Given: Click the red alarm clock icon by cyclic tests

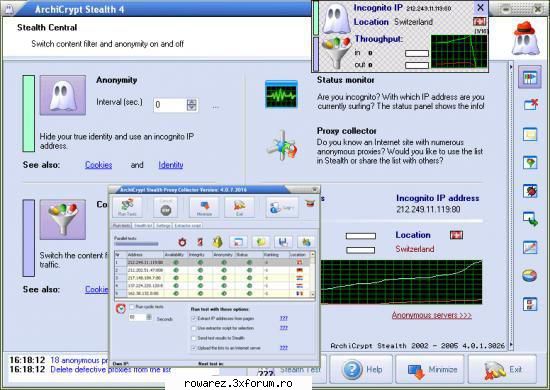Looking at the screenshot, I should point(121,309).
